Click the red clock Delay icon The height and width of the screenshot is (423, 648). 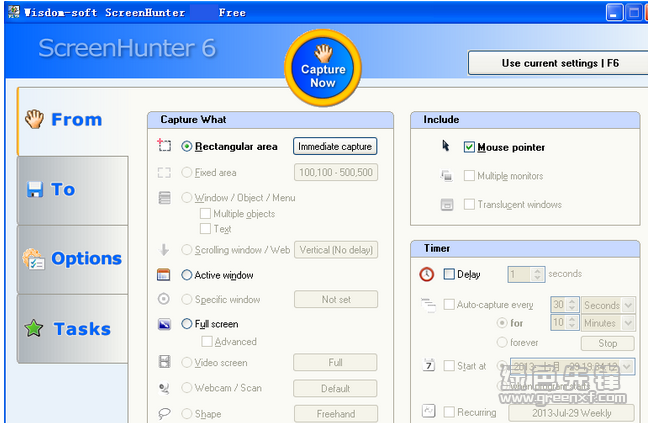tap(426, 274)
